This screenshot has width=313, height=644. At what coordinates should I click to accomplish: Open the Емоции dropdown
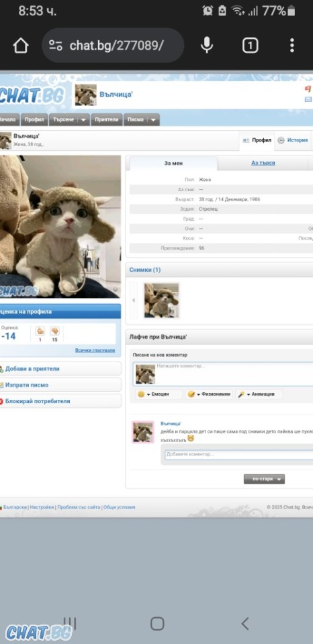(159, 394)
